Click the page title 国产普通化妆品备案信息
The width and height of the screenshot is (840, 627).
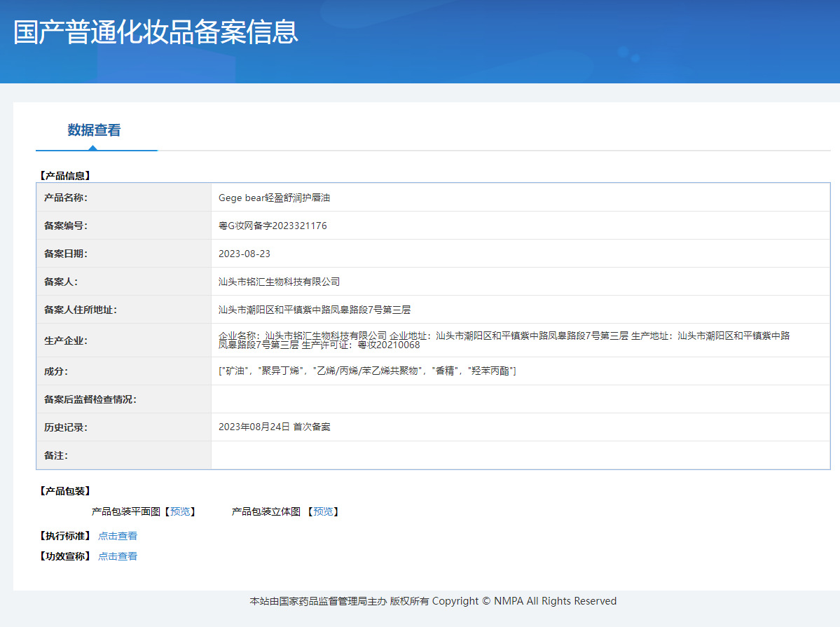[156, 32]
